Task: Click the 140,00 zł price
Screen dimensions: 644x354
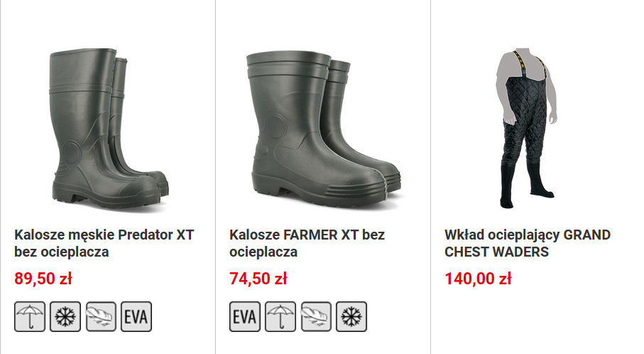Action: point(478,279)
